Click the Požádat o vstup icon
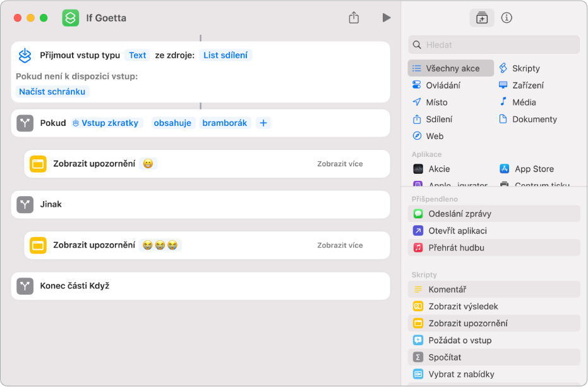Viewport: 588px width, 387px height. pyautogui.click(x=417, y=340)
